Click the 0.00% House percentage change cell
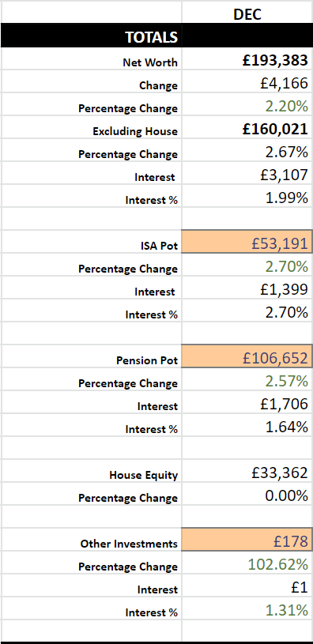The height and width of the screenshot is (644, 313). pos(247,495)
